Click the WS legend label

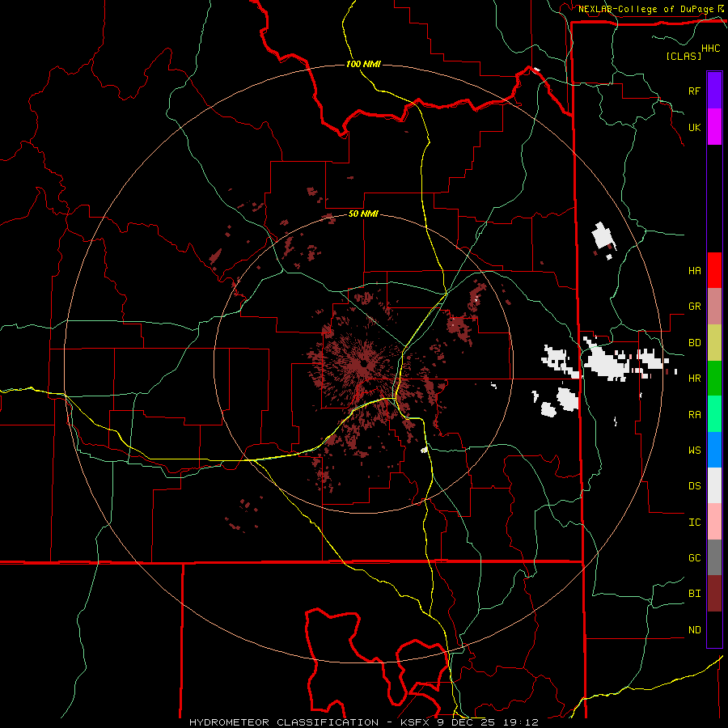pyautogui.click(x=694, y=450)
